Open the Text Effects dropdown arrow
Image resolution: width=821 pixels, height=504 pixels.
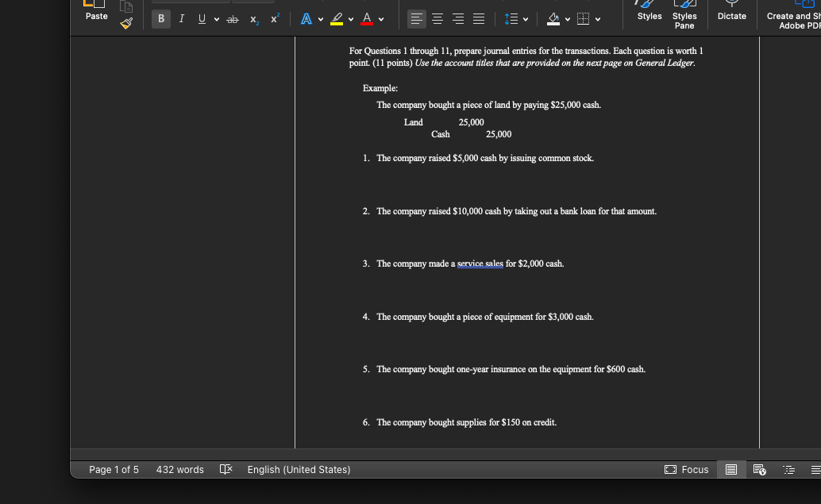[x=321, y=19]
